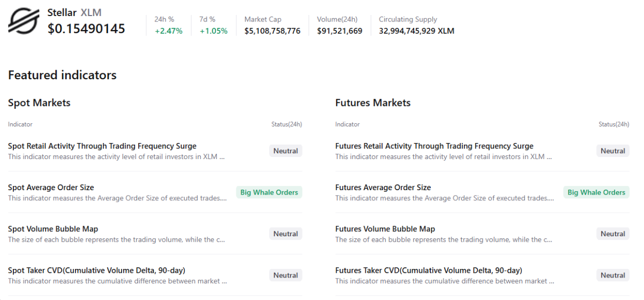644x300 pixels.
Task: Click Spot Markets Status(24h) column header
Action: (287, 124)
